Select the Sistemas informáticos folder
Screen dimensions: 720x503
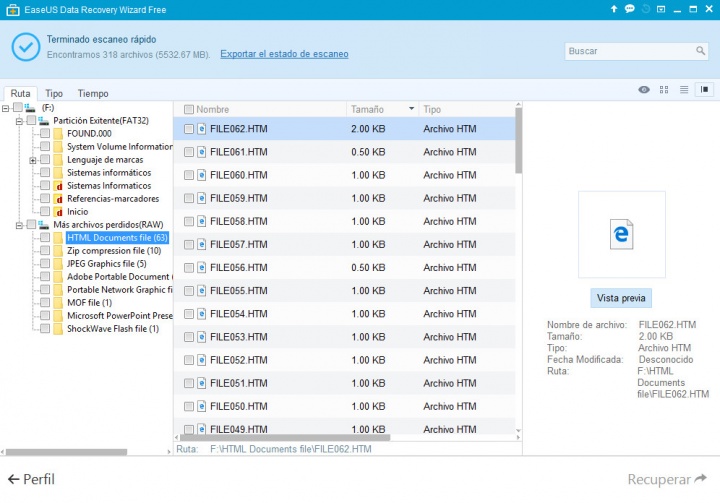click(109, 173)
